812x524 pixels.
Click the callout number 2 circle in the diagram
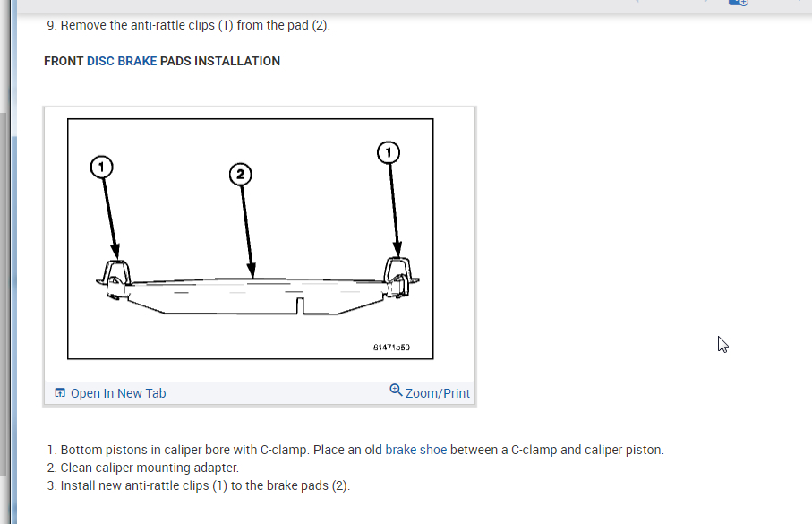(x=240, y=174)
